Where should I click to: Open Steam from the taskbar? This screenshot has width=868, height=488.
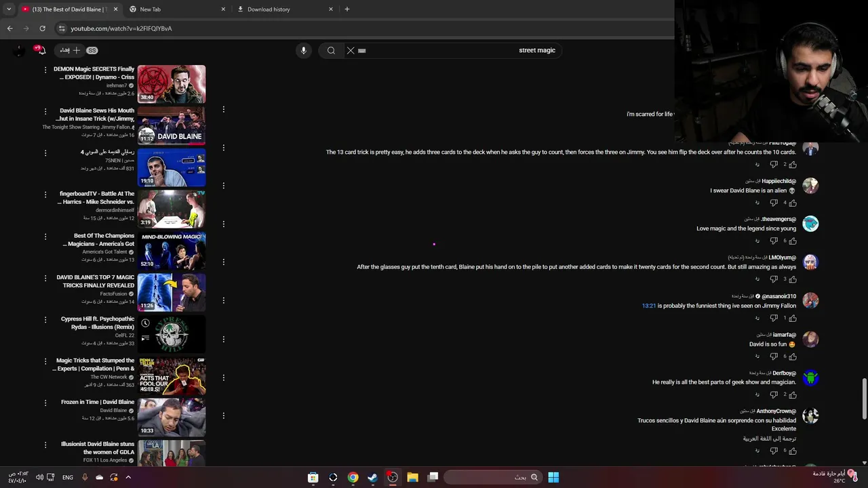(372, 477)
